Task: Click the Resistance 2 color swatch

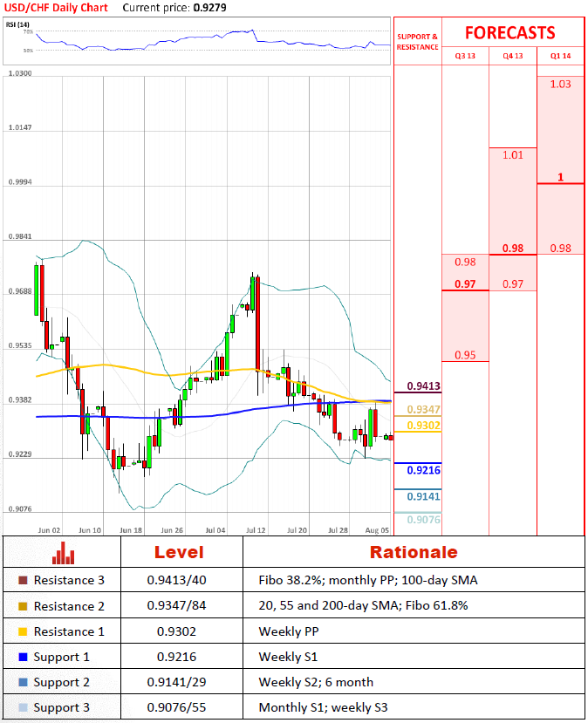Action: 23,606
